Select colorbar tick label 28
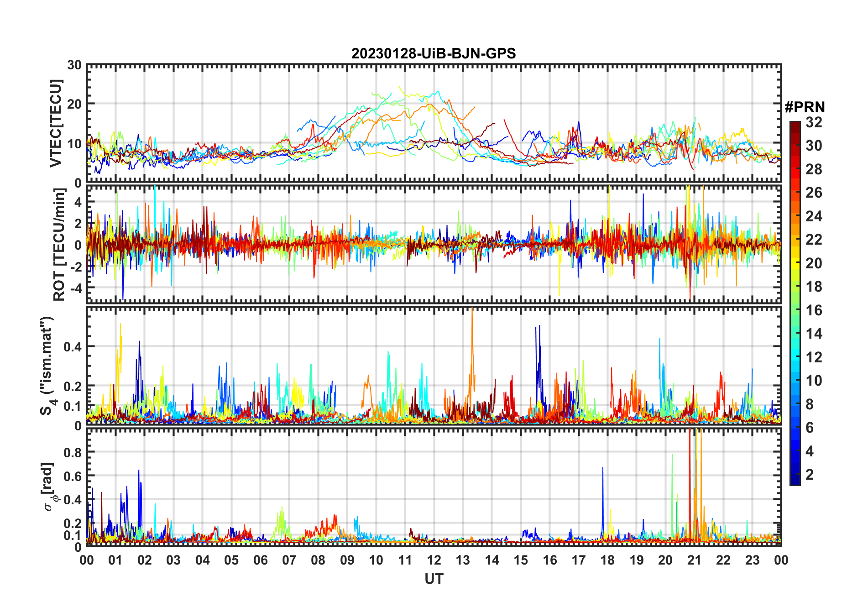This screenshot has height=607, width=868. [814, 169]
